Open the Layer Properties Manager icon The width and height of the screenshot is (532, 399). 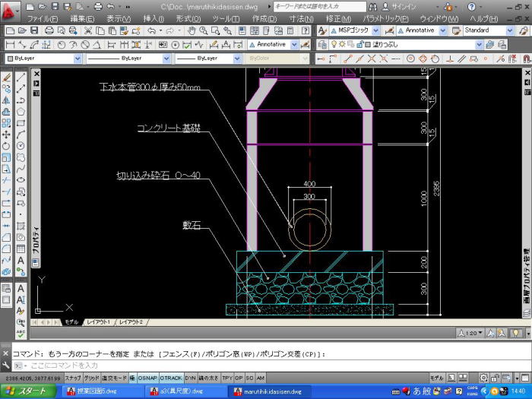tap(322, 44)
